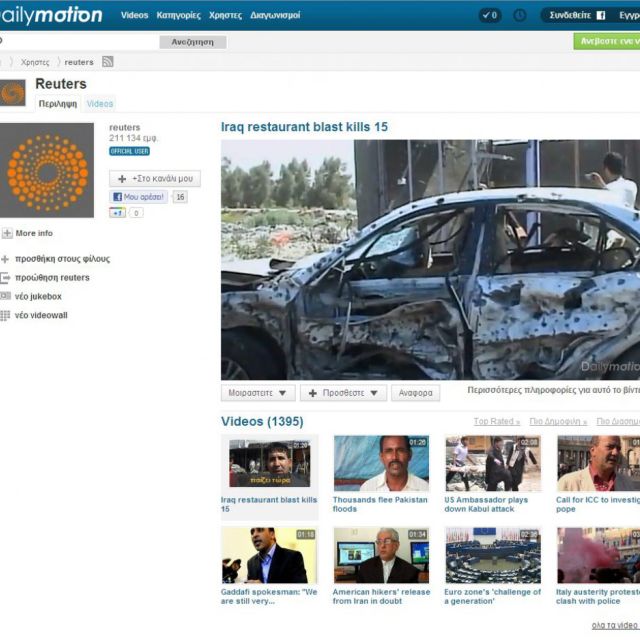Click the Reuters avatar in the header

[x=12, y=93]
